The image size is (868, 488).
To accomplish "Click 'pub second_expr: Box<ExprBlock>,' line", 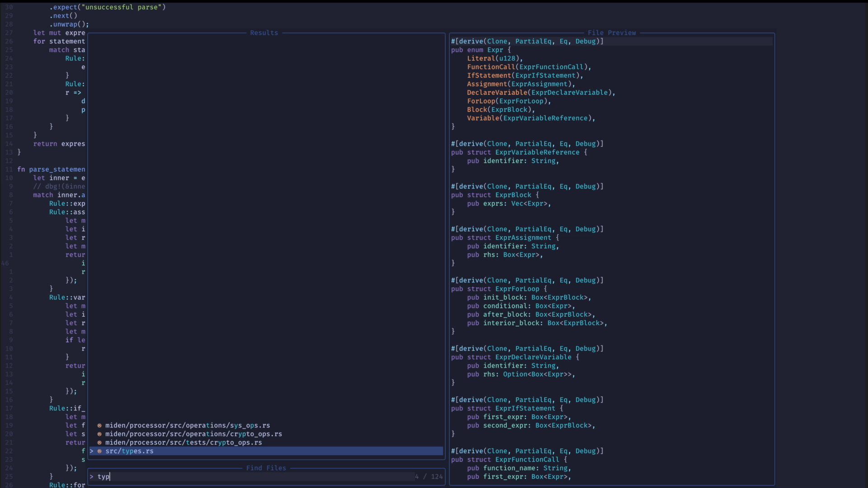I will (531, 426).
